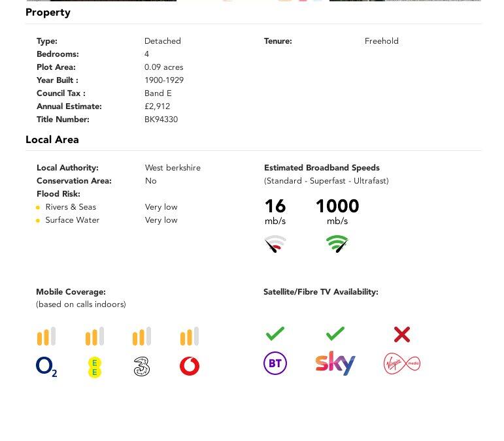This screenshot has width=504, height=441.
Task: Select the Sky TV logo
Action: pos(335,363)
